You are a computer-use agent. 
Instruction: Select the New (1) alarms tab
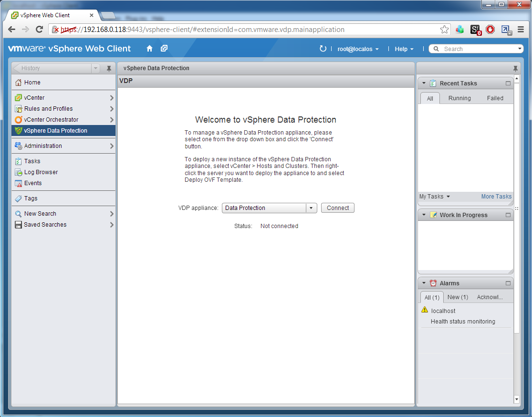458,297
